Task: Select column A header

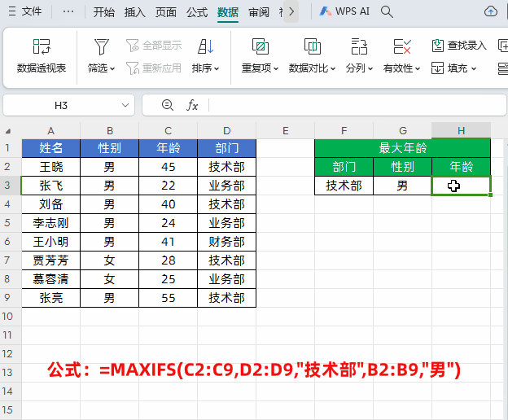Action: coord(50,131)
